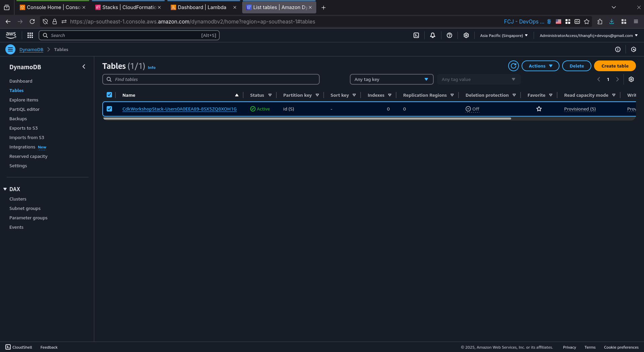Click the Delete button

[577, 66]
